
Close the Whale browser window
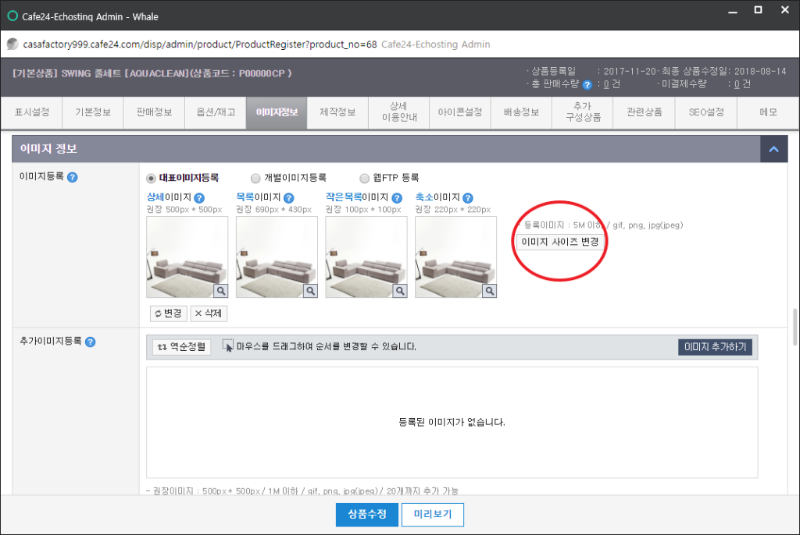coord(785,10)
